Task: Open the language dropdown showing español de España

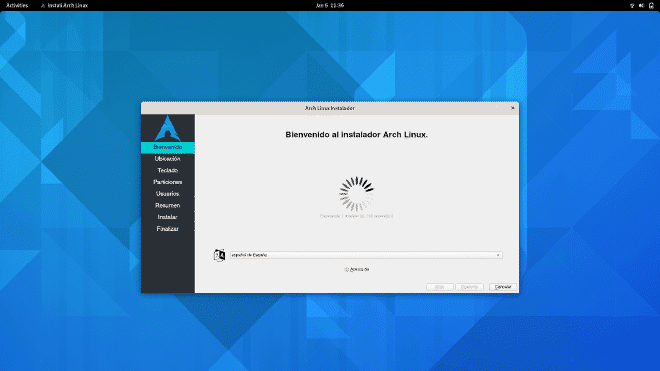Action: tap(366, 255)
